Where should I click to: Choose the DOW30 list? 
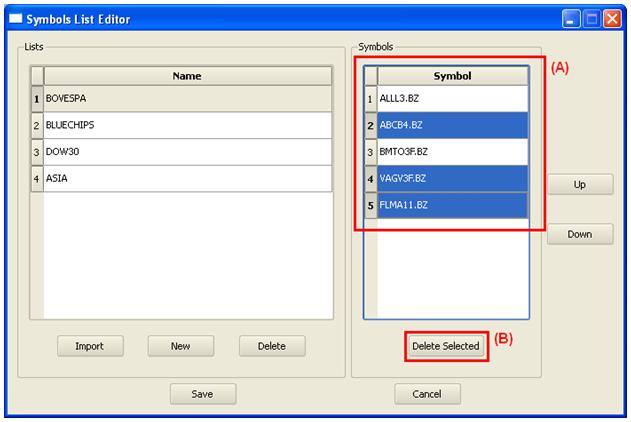pyautogui.click(x=187, y=152)
